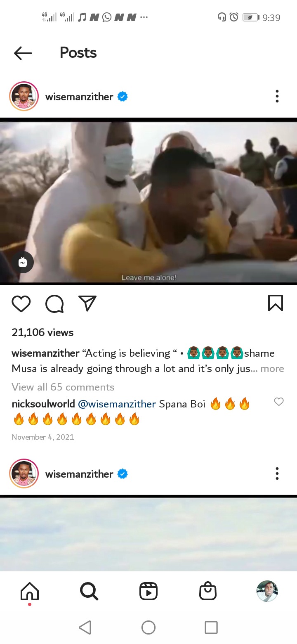Open comments with the speech bubble icon
The width and height of the screenshot is (297, 644).
pyautogui.click(x=54, y=304)
